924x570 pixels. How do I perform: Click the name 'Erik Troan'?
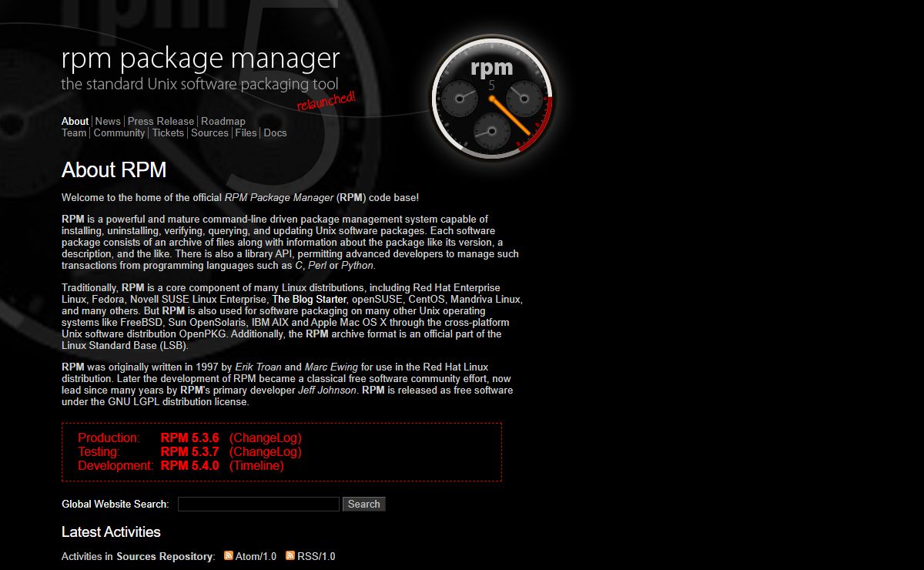258,367
